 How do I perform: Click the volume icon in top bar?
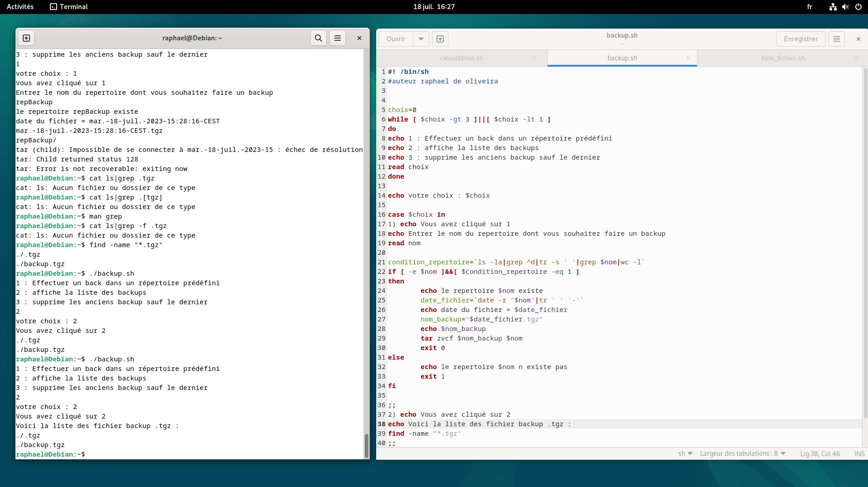[845, 7]
